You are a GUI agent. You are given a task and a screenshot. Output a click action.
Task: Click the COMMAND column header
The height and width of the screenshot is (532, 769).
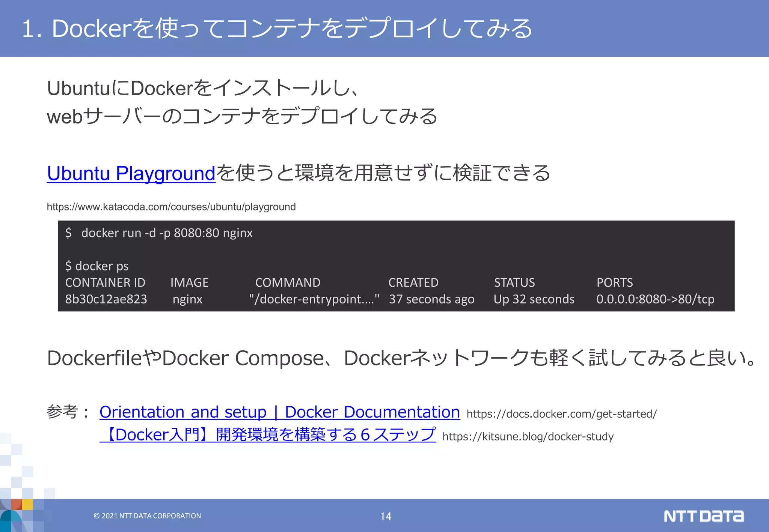pos(288,283)
